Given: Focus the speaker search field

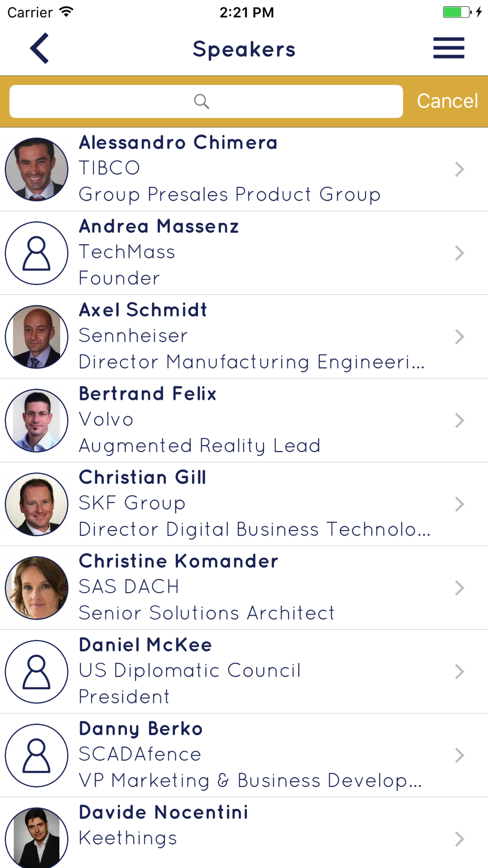Looking at the screenshot, I should pos(206,102).
